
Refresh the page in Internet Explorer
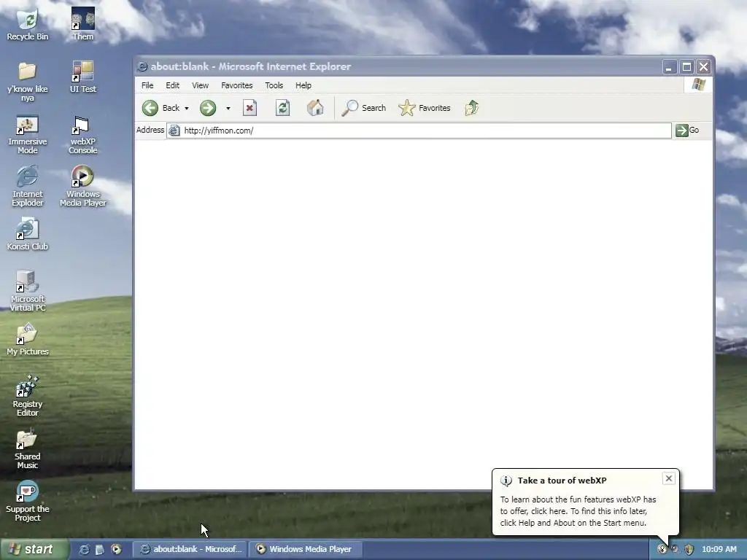[282, 108]
